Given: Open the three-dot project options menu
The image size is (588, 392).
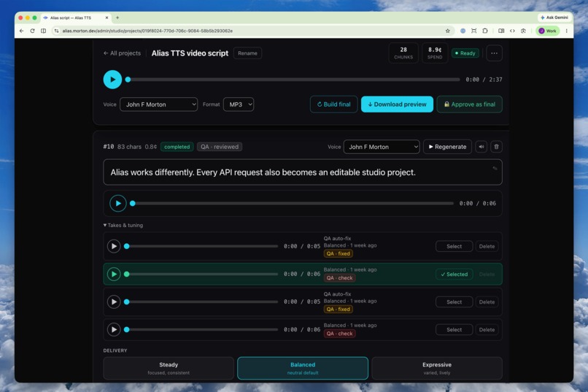Looking at the screenshot, I should [x=494, y=53].
